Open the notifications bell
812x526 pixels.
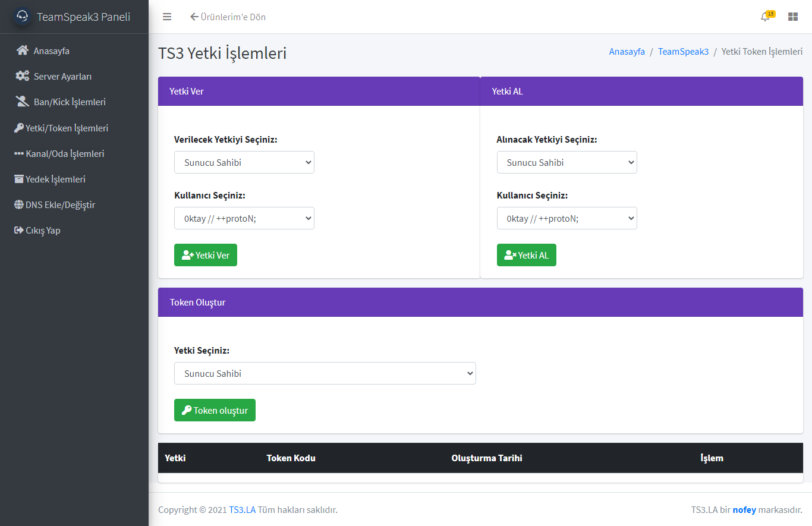tap(765, 17)
